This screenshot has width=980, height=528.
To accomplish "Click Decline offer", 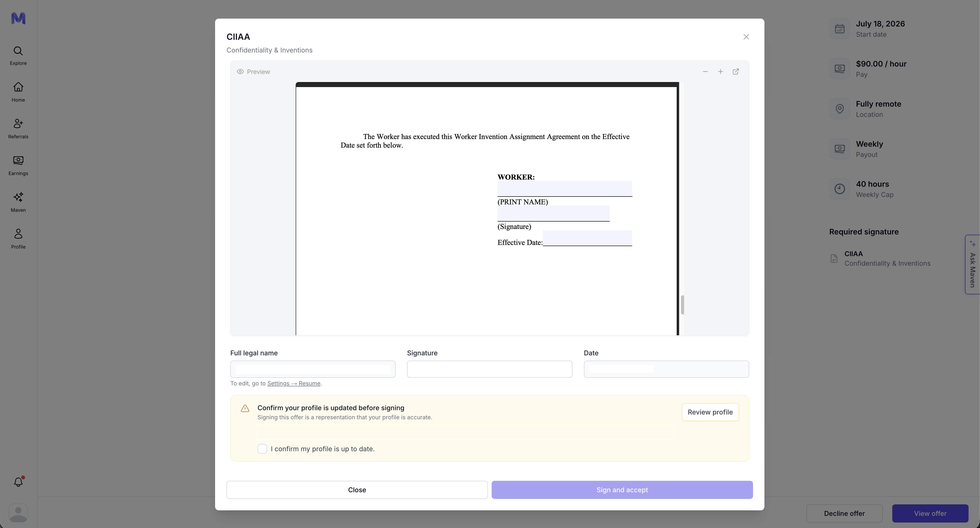I will pyautogui.click(x=844, y=513).
